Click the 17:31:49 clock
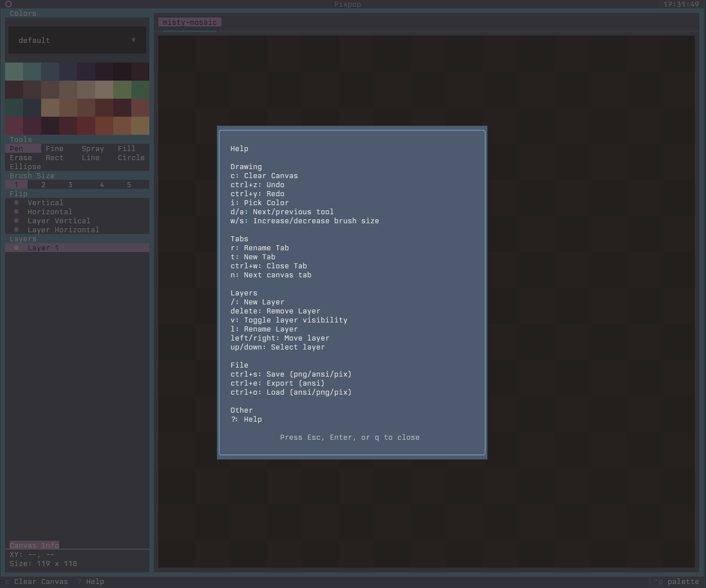706x588 pixels. point(681,5)
